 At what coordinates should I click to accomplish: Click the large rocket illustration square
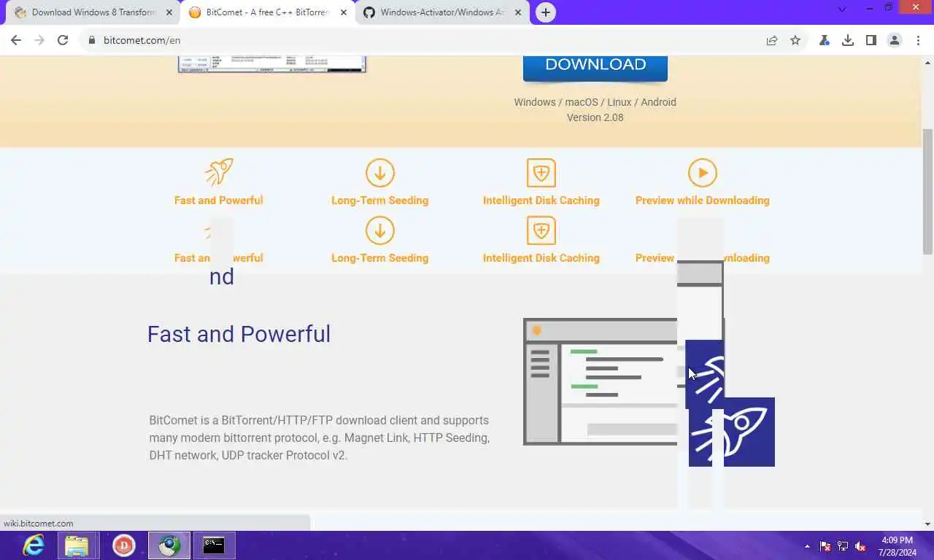click(732, 432)
